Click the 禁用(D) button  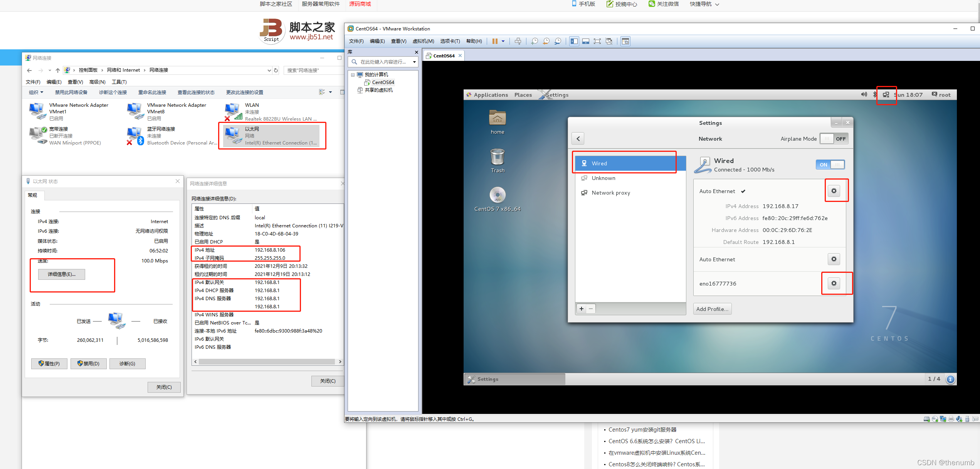[88, 363]
